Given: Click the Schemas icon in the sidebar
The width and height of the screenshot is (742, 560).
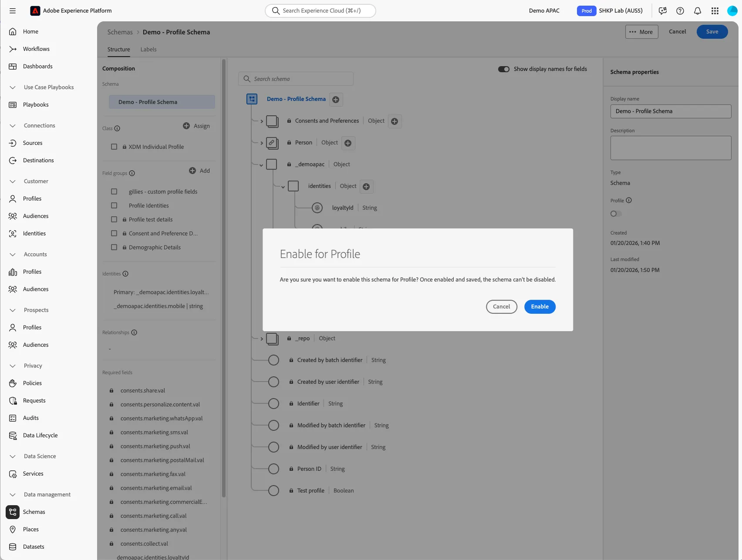Looking at the screenshot, I should (13, 512).
